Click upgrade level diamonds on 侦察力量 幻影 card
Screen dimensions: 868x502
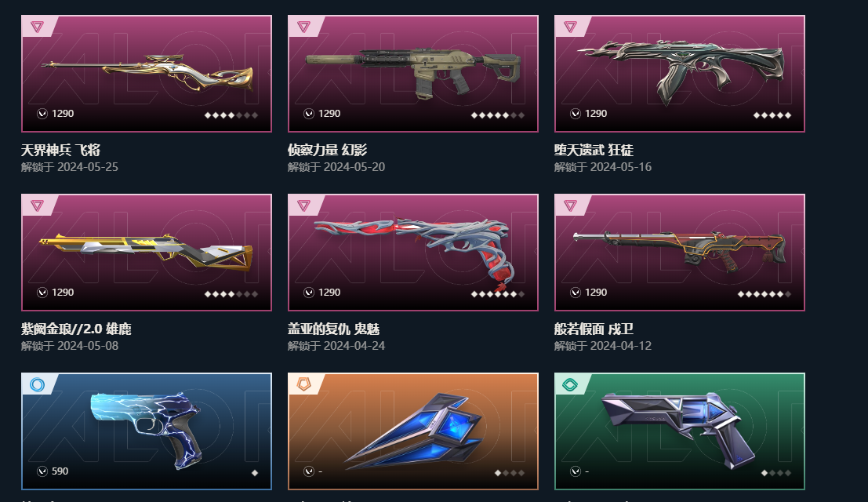tap(498, 115)
